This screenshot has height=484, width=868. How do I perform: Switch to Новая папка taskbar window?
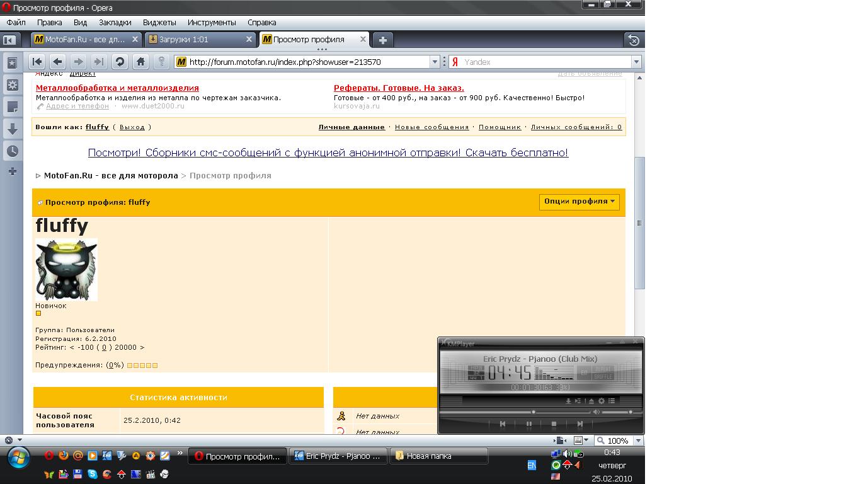pos(439,456)
